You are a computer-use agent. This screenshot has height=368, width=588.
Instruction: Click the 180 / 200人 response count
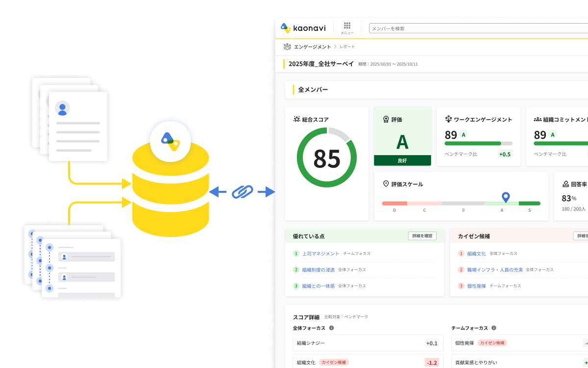[573, 209]
